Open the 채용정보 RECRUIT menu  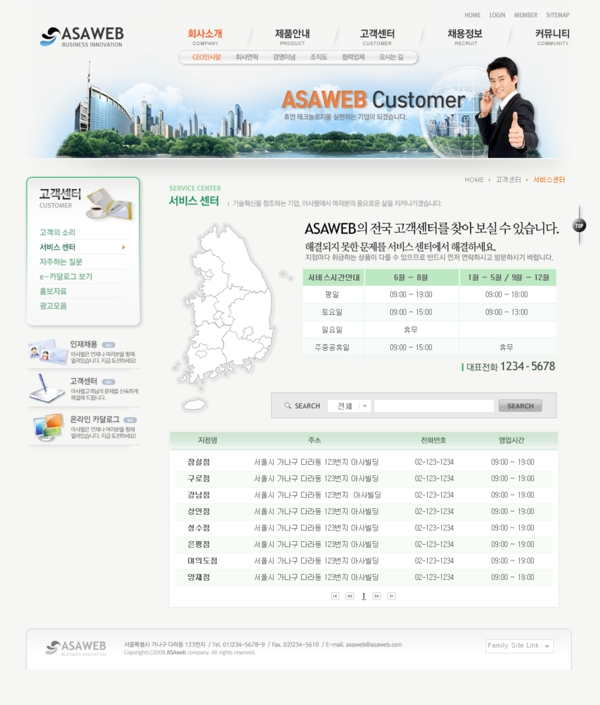point(465,36)
